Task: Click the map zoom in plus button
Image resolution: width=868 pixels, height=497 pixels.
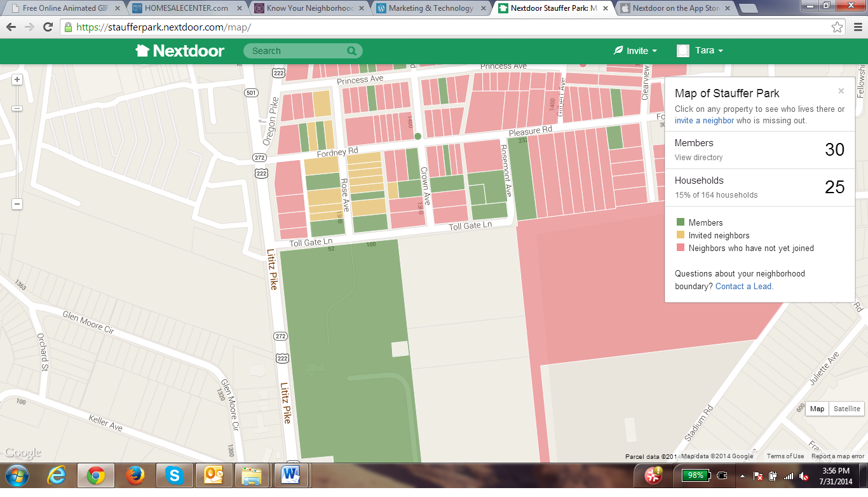Action: point(17,79)
